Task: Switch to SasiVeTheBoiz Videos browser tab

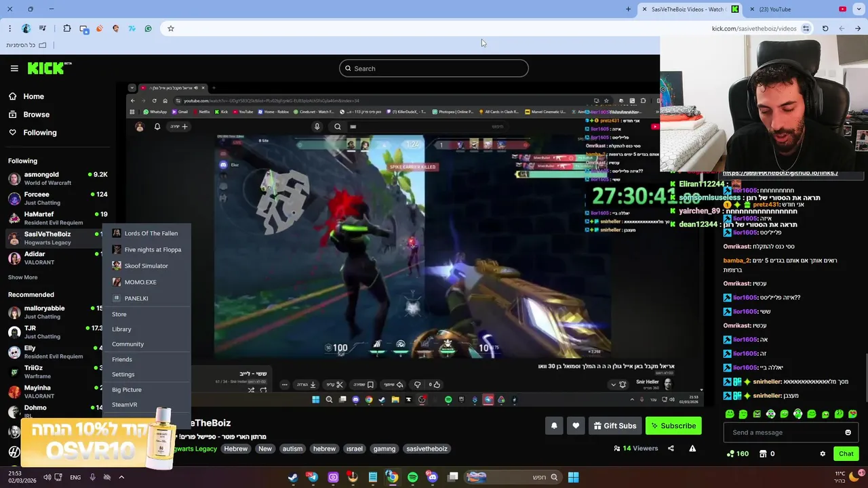Action: coord(690,9)
